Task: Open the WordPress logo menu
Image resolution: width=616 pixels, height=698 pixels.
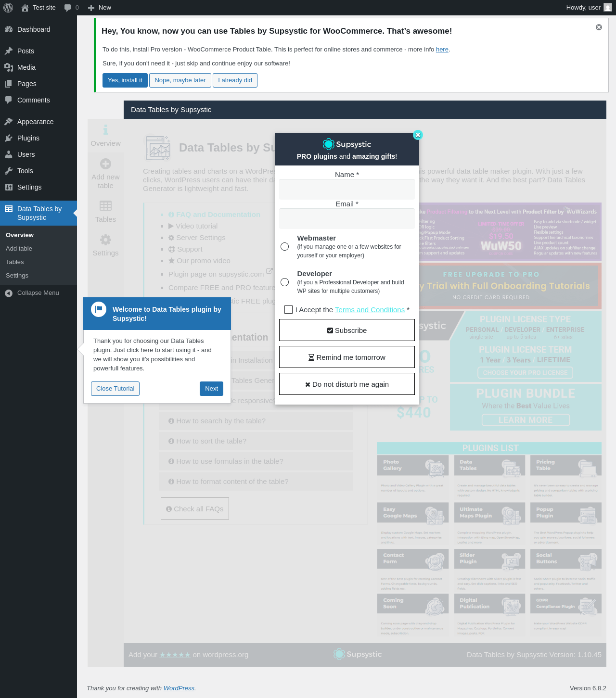Action: [8, 8]
